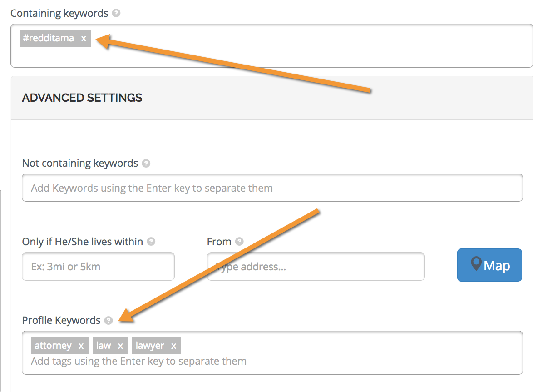Click the distance field Ex: 3mi or 5km
Viewport: 533px width, 392px height.
pyautogui.click(x=98, y=267)
